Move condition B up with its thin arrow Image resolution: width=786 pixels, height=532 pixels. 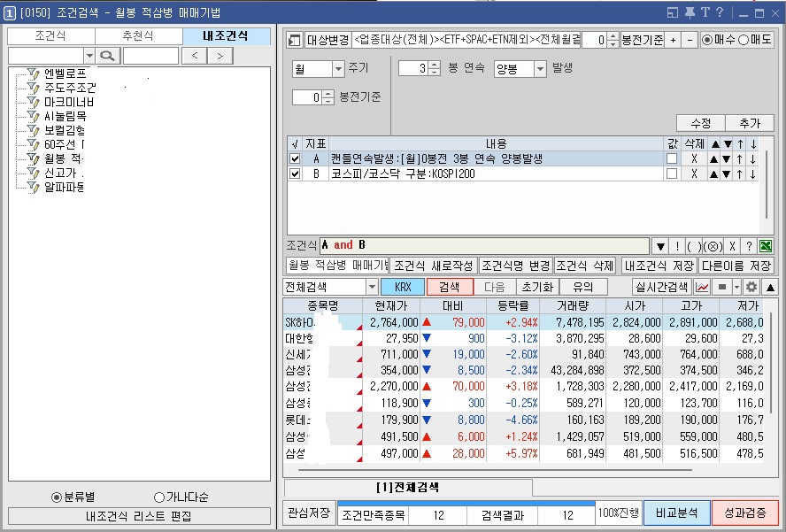[x=740, y=174]
